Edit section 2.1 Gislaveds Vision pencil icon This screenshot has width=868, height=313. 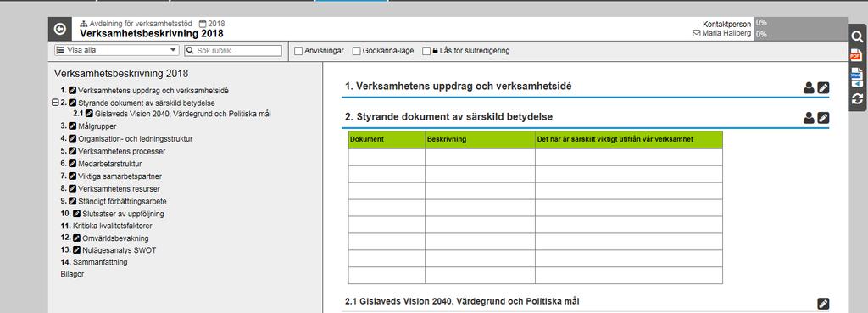click(823, 304)
